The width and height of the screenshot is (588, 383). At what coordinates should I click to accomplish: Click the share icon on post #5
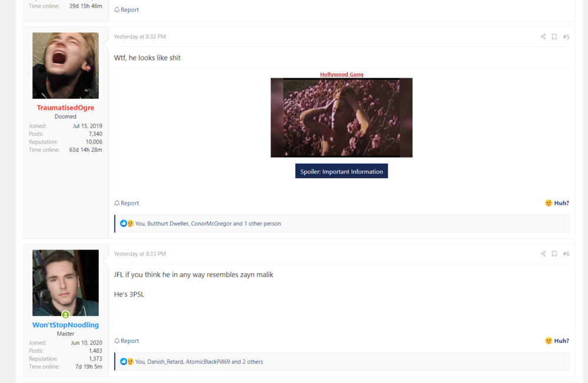click(543, 36)
